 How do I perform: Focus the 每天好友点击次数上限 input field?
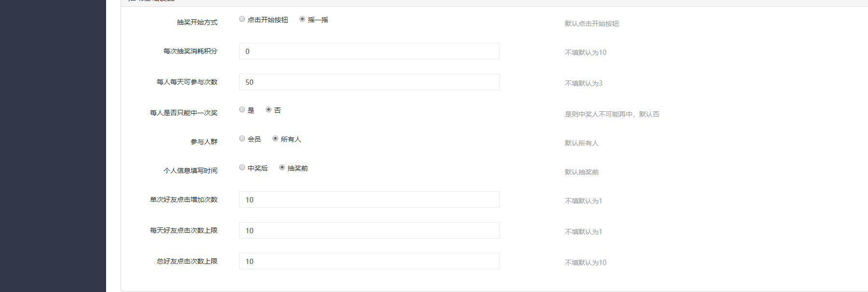point(369,230)
